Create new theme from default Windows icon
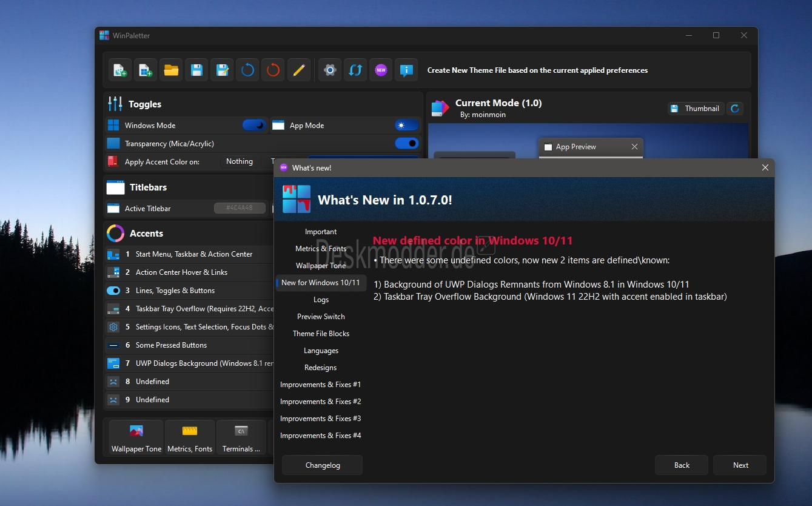 [x=146, y=70]
